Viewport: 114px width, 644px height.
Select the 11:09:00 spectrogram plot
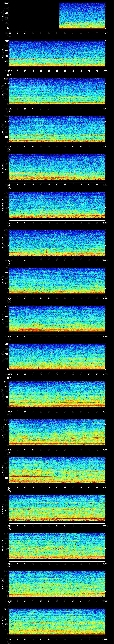(x=57, y=205)
